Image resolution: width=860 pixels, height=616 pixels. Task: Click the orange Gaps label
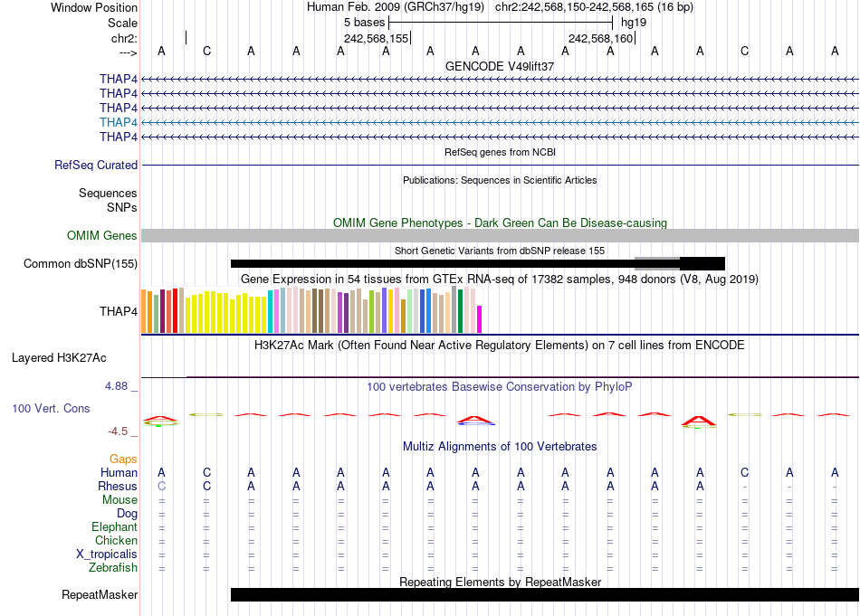tap(123, 459)
